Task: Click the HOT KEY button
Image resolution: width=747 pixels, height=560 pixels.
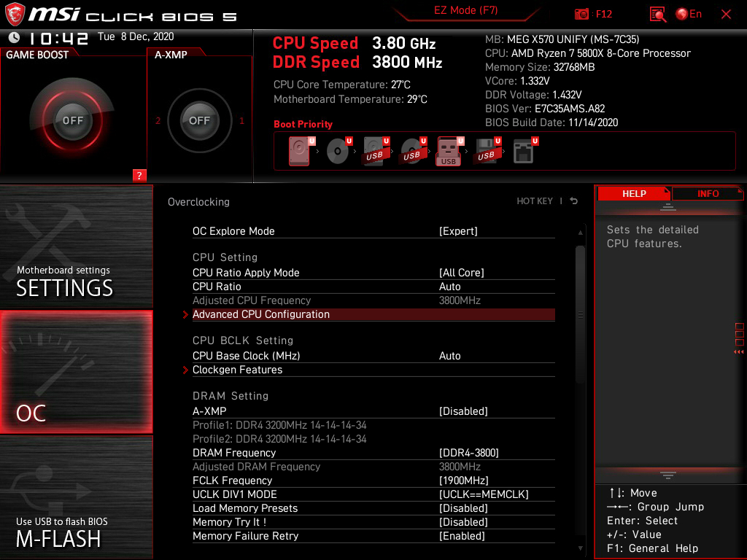Action: pos(535,201)
